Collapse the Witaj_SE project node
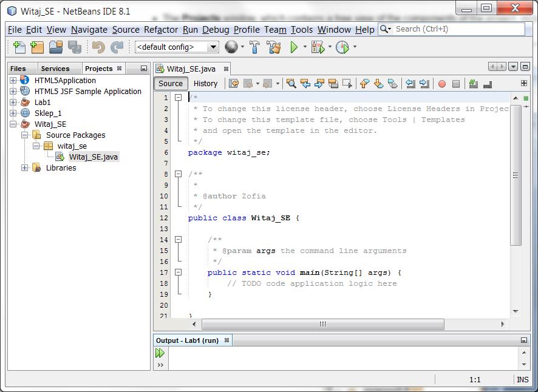 (x=13, y=124)
